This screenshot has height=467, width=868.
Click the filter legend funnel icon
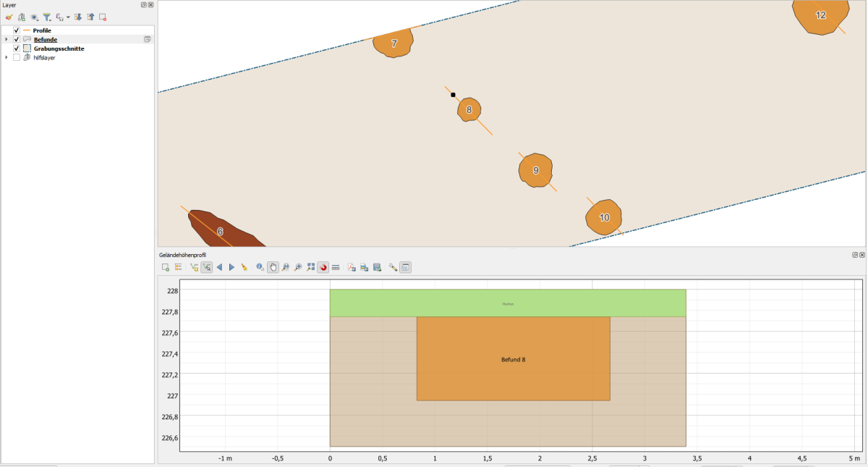point(46,17)
